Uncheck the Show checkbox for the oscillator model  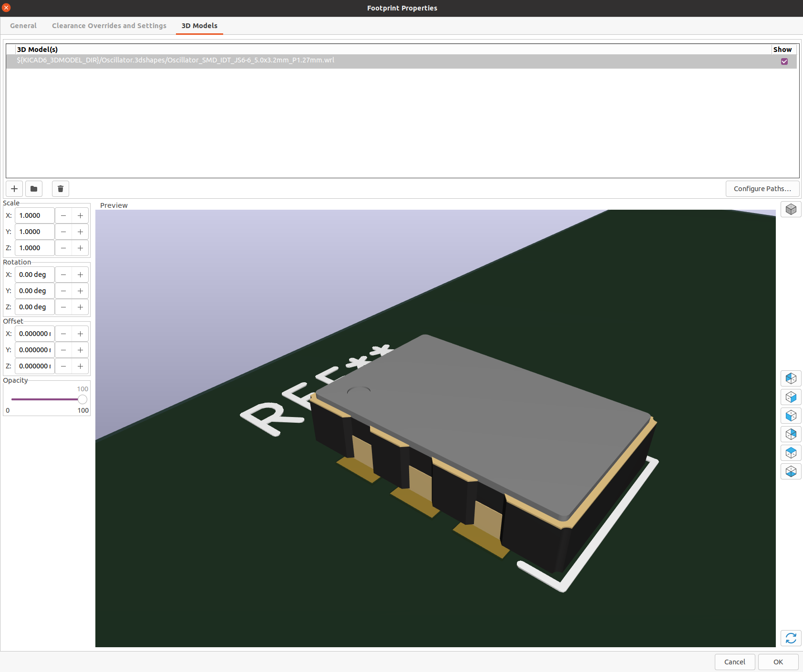[784, 61]
